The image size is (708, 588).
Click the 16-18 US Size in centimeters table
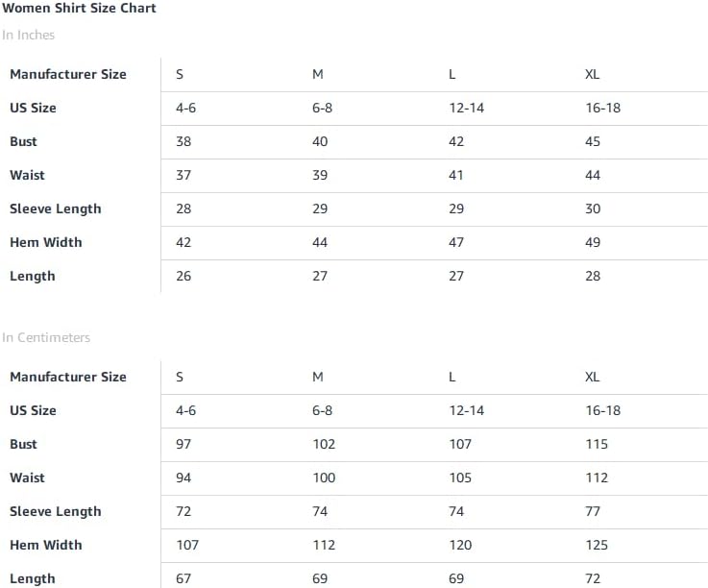(603, 410)
